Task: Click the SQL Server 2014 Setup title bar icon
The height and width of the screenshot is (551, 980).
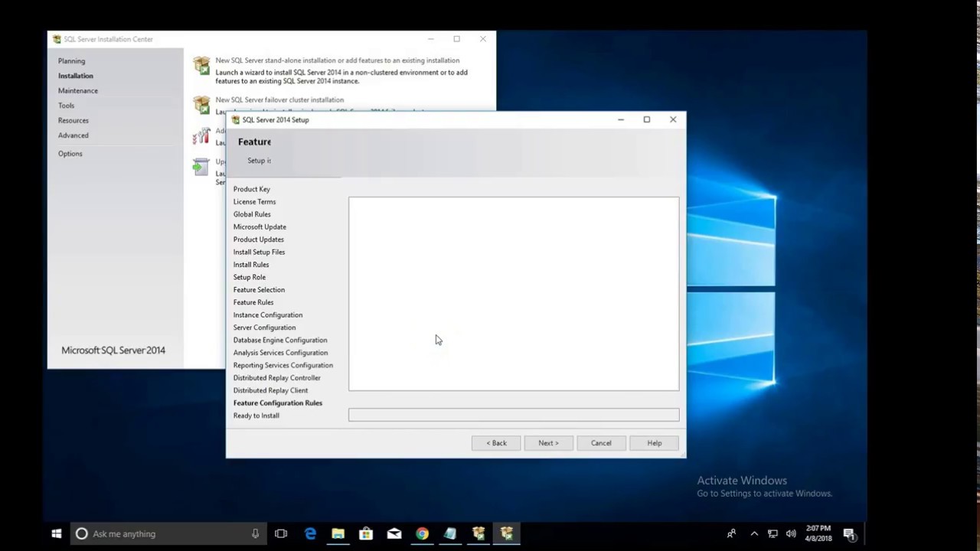Action: pyautogui.click(x=236, y=119)
